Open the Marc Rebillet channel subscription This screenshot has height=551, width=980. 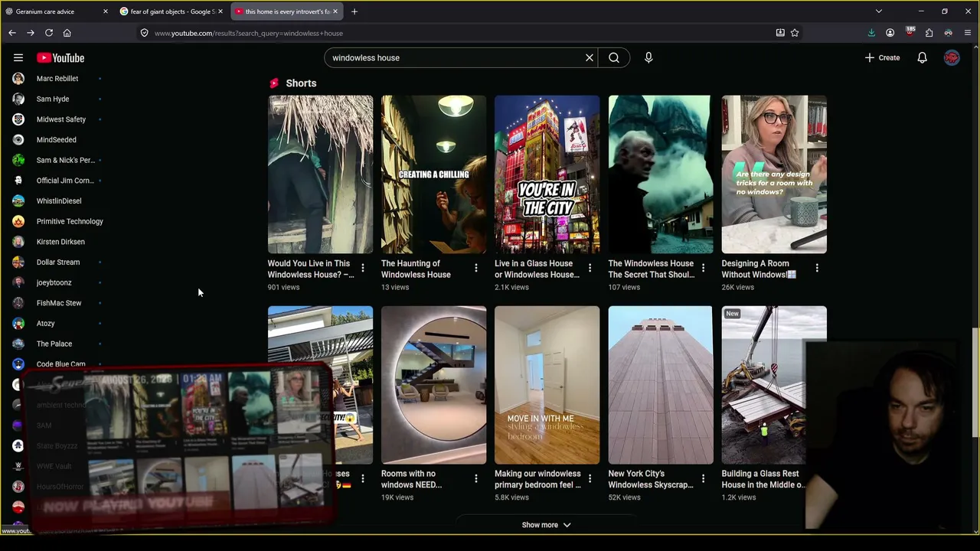[x=57, y=79]
